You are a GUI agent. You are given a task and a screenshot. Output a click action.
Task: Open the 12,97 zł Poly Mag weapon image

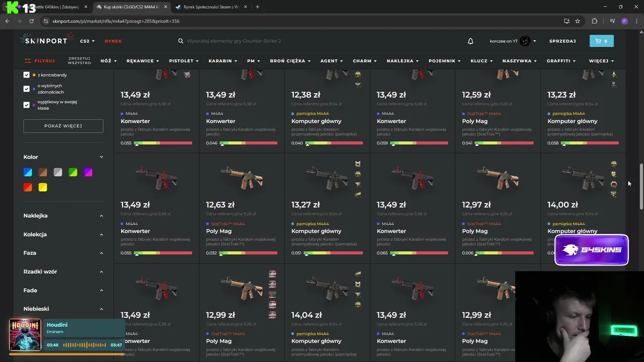pos(498,177)
